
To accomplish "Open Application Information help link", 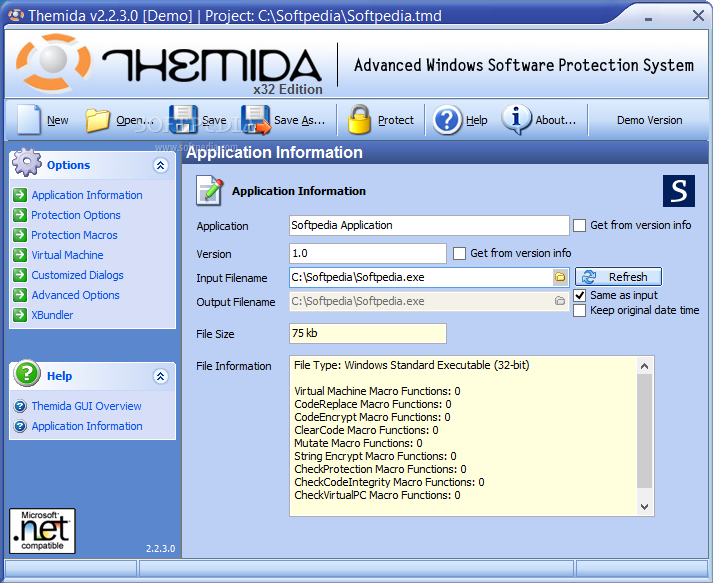I will point(87,426).
